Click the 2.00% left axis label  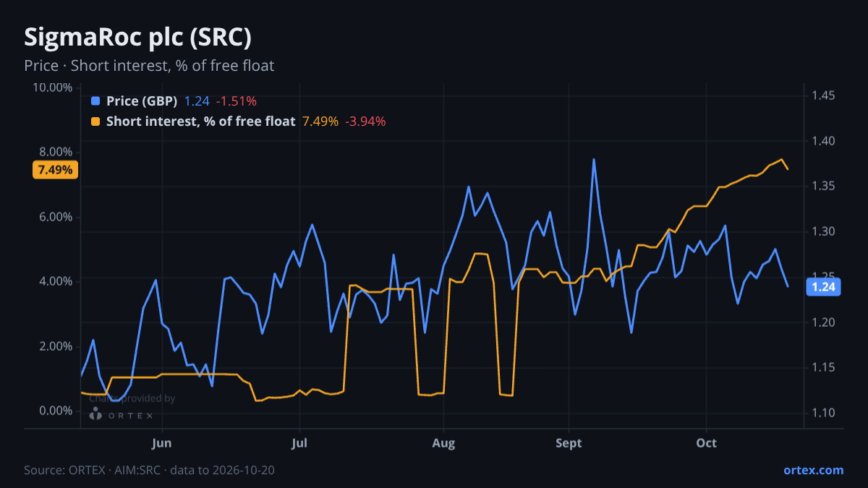click(55, 346)
